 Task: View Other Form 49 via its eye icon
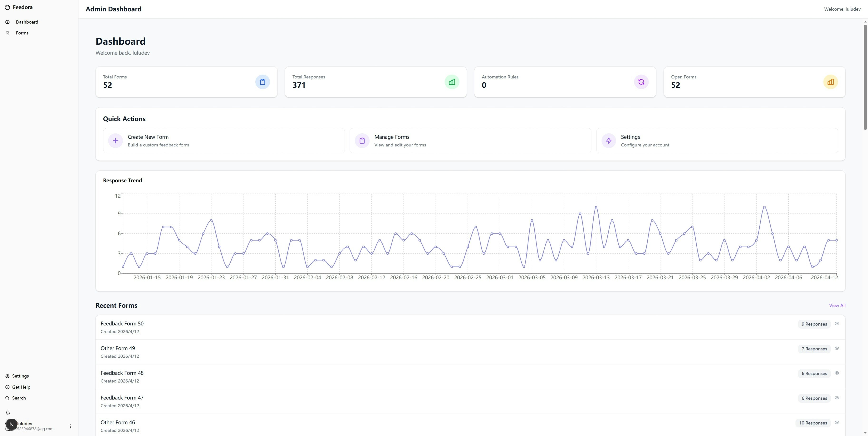coord(837,348)
